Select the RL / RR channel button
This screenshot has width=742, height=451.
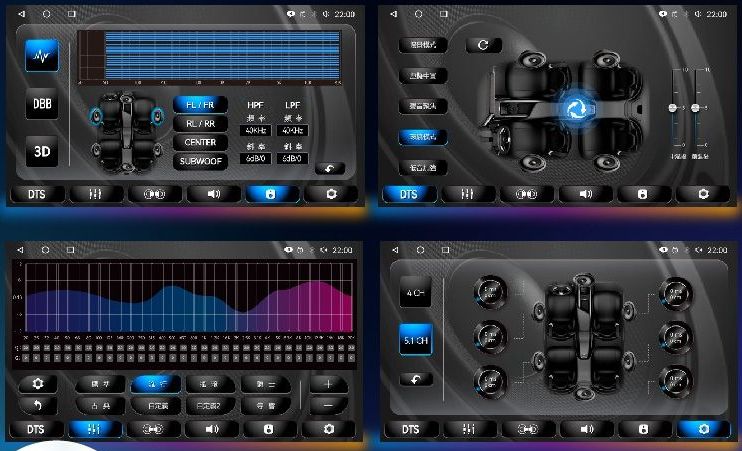coord(200,123)
